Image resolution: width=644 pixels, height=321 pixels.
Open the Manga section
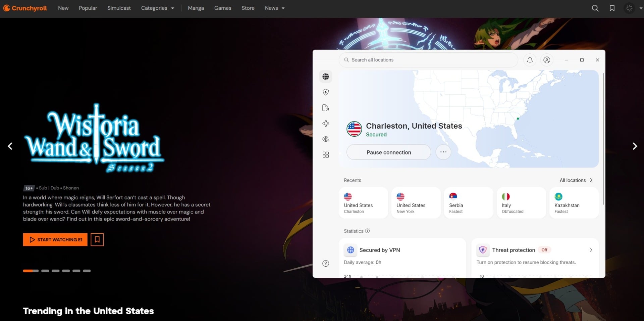pyautogui.click(x=196, y=8)
